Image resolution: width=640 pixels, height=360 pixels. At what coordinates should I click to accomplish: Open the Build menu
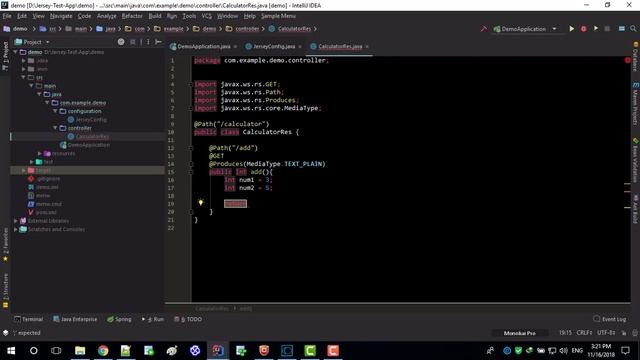155,16
